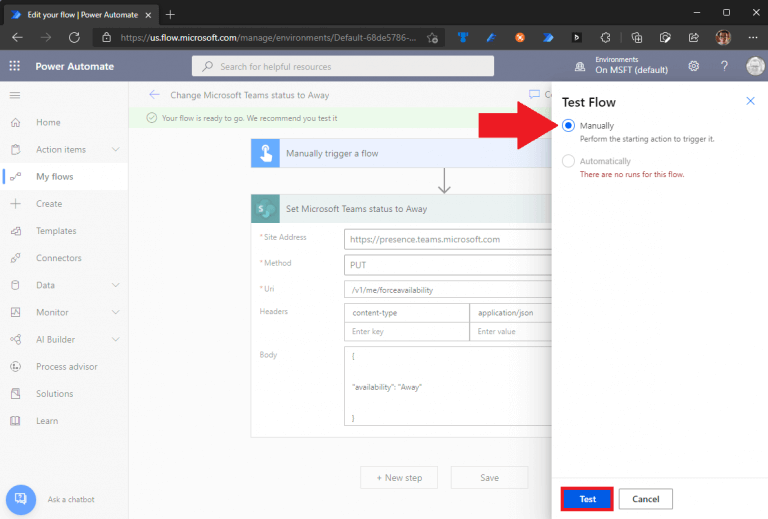The image size is (768, 519).
Task: Click the Manually trigger a flow card
Action: coord(401,153)
